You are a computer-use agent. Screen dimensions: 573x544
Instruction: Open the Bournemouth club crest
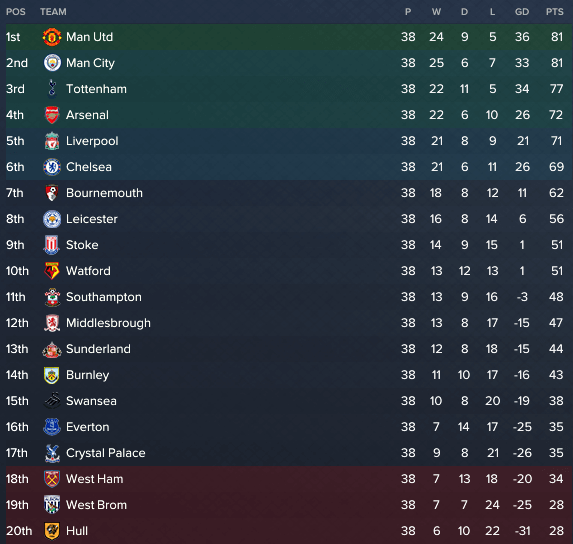tap(52, 193)
